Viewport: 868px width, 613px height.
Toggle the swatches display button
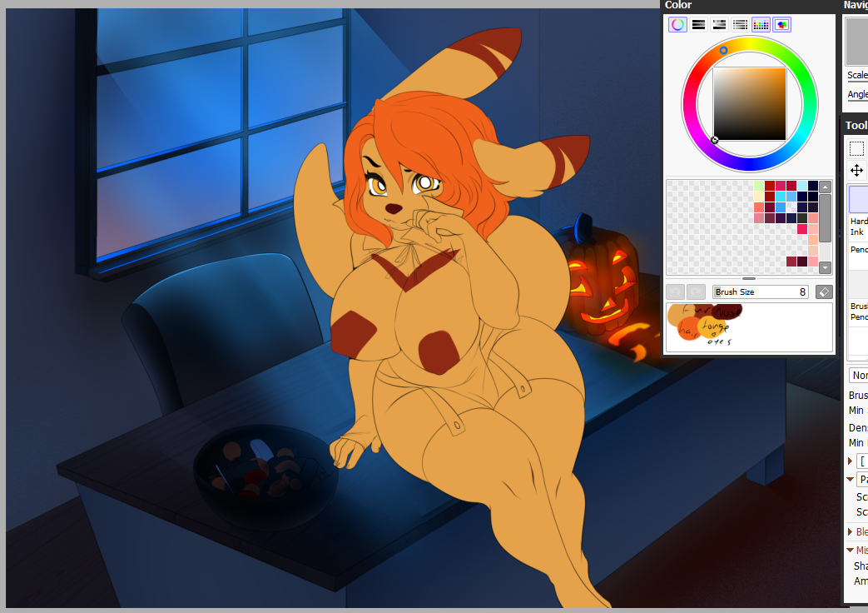761,24
